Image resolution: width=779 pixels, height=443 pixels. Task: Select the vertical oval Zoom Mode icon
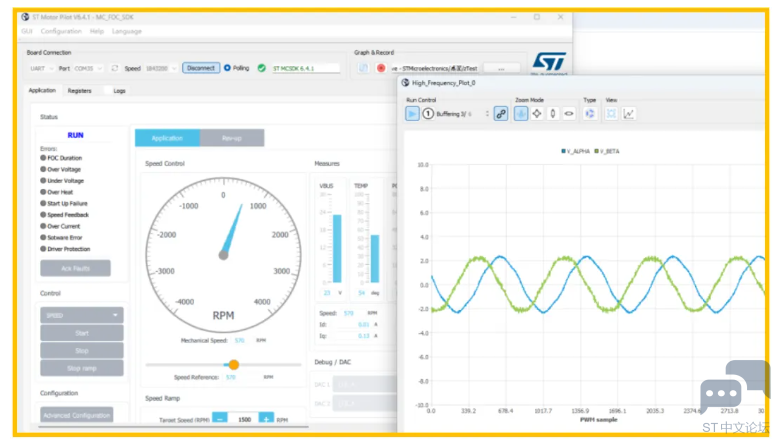[x=552, y=114]
